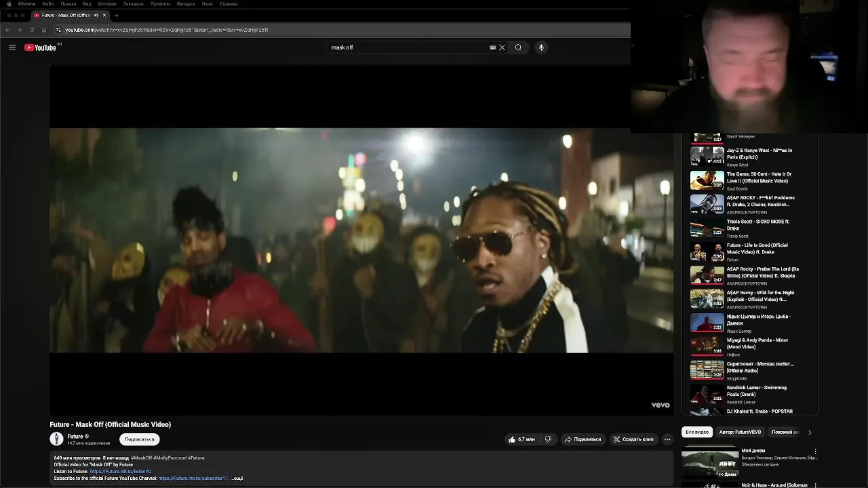Image resolution: width=868 pixels, height=488 pixels.
Task: Open the Future.lnk.to/listenYD link
Action: click(x=121, y=472)
